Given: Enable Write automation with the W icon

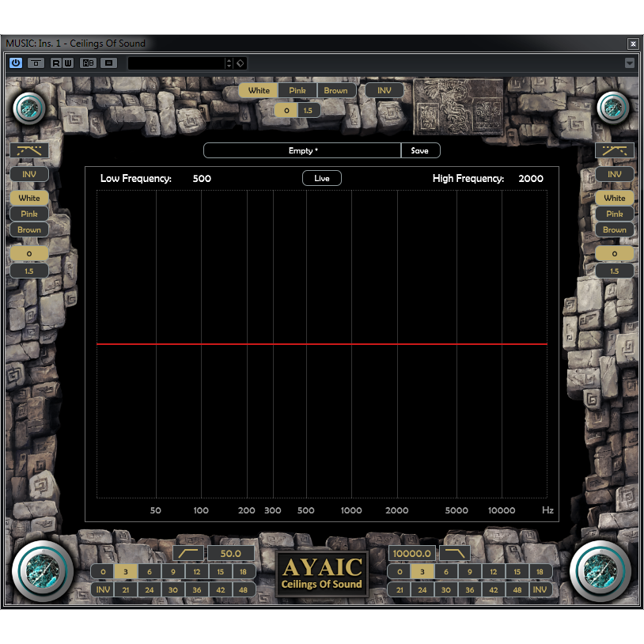Looking at the screenshot, I should (66, 63).
